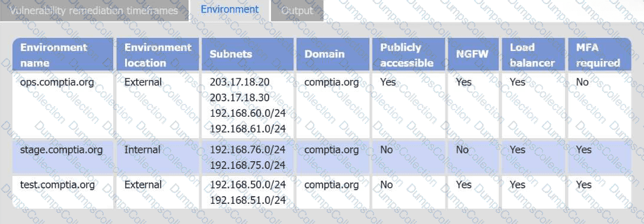This screenshot has width=644, height=224.
Task: Click the Internal location cell for stage
Action: click(142, 150)
